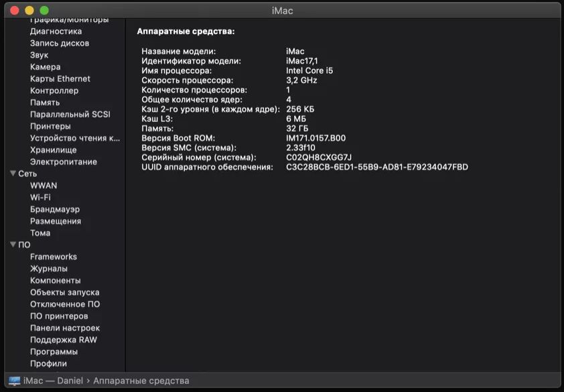Open Frameworks under ПО

pyautogui.click(x=53, y=257)
